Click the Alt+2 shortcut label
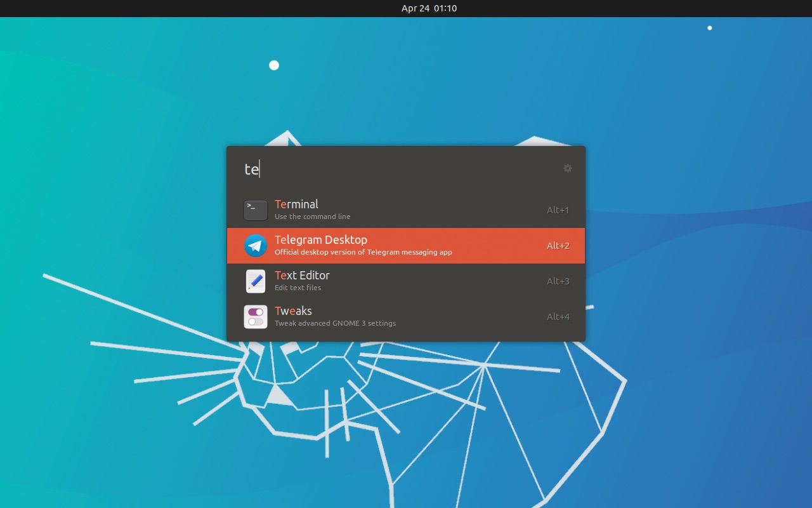Viewport: 812px width, 508px height. click(x=558, y=246)
